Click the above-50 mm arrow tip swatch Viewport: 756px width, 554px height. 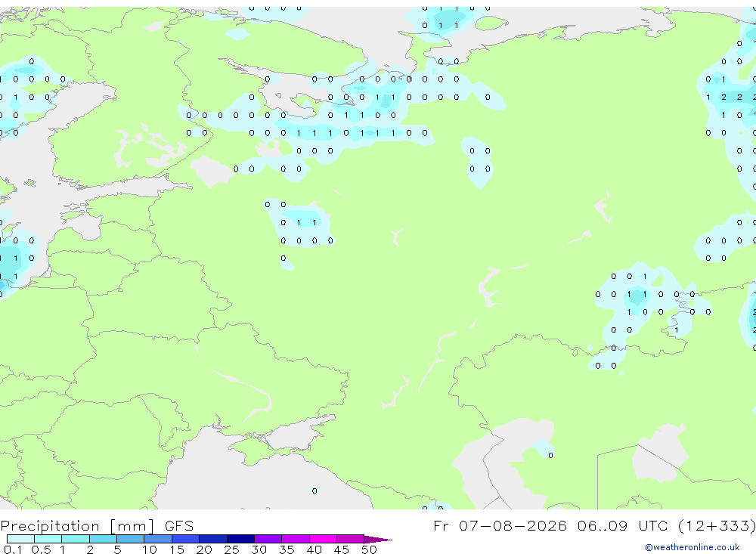[x=377, y=539]
